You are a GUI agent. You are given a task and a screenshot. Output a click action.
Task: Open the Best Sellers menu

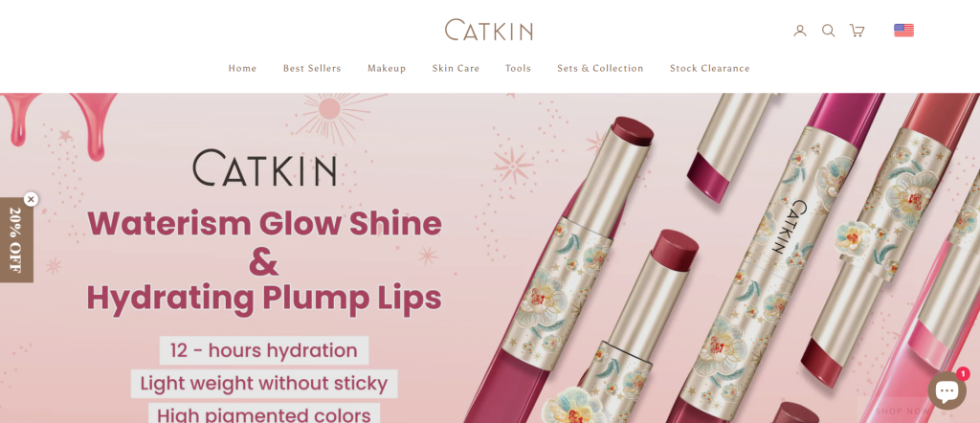click(312, 68)
